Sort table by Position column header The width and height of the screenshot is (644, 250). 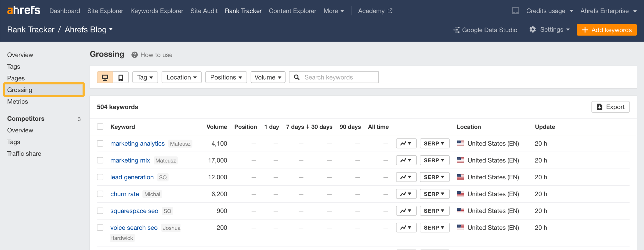click(x=246, y=127)
